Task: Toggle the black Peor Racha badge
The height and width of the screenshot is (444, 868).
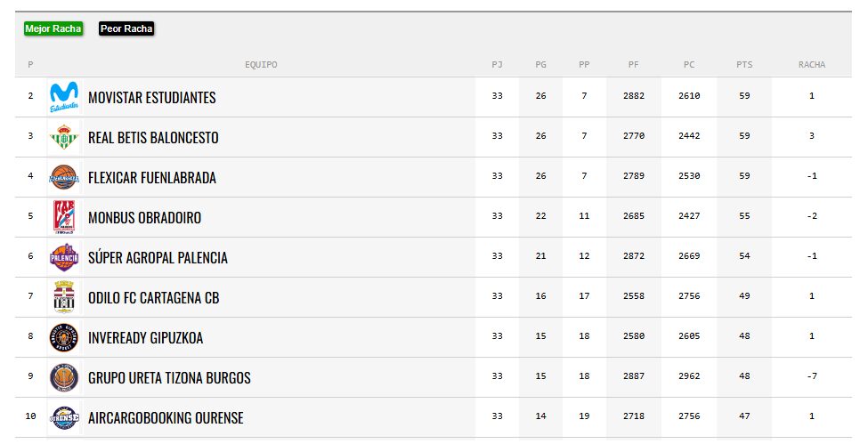Action: pyautogui.click(x=126, y=28)
